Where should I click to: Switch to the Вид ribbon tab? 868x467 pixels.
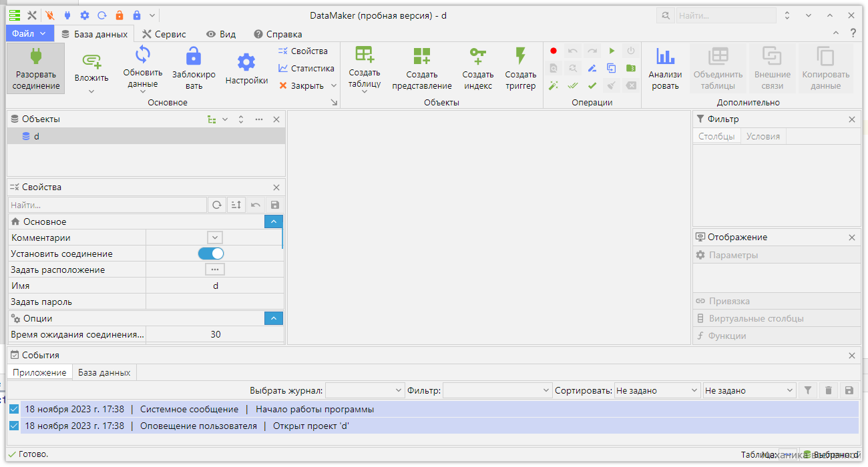point(221,34)
